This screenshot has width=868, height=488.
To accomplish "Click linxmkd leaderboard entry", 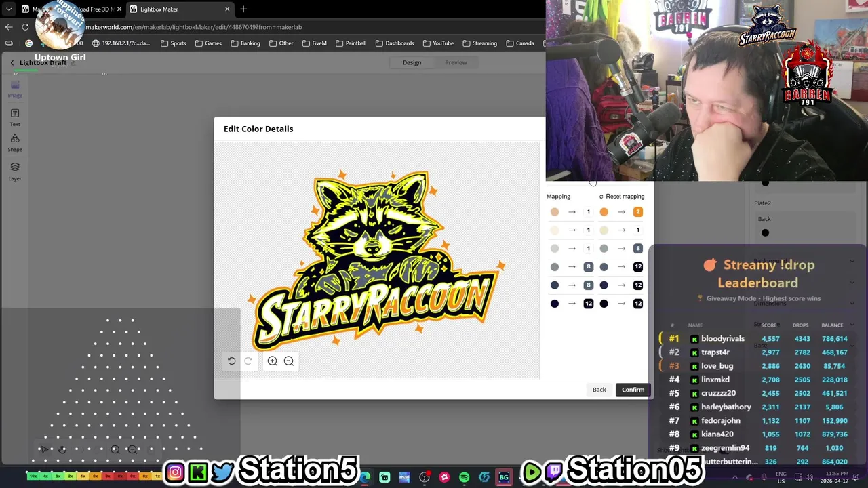I will click(715, 380).
